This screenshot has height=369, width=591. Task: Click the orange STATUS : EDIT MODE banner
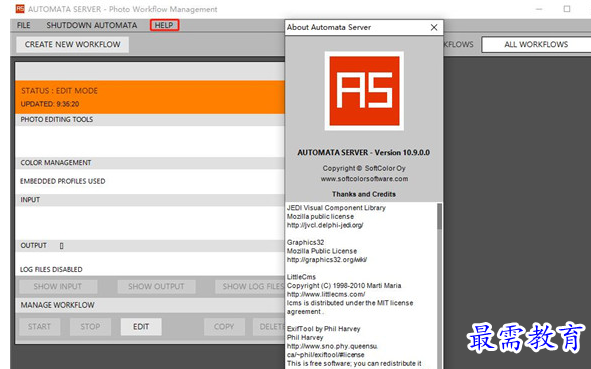coord(150,97)
